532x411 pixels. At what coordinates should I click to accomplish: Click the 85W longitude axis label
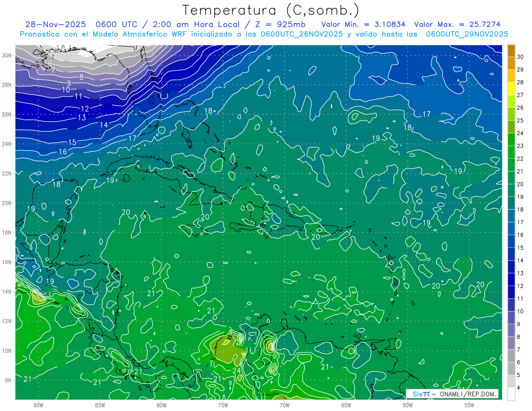pos(100,405)
